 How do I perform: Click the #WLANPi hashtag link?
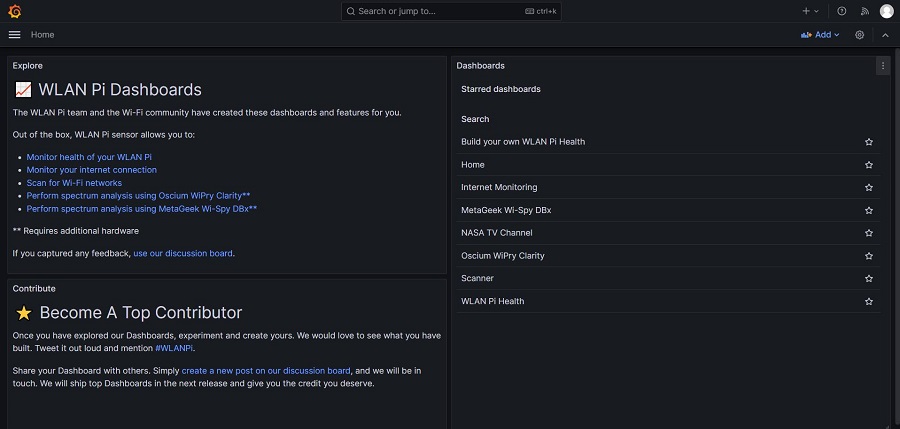pos(174,348)
